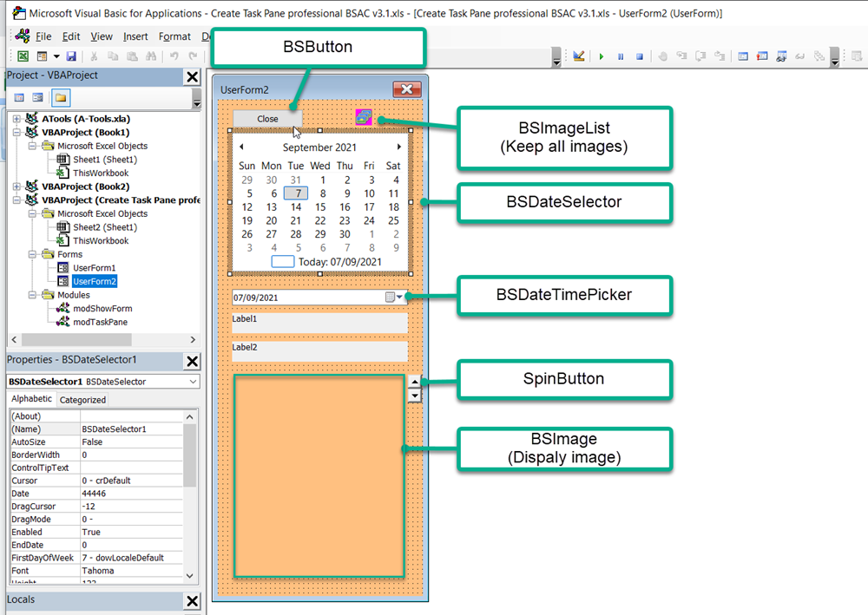Viewport: 868px width, 615px height.
Task: Click the Reset stop icon
Action: pyautogui.click(x=640, y=56)
